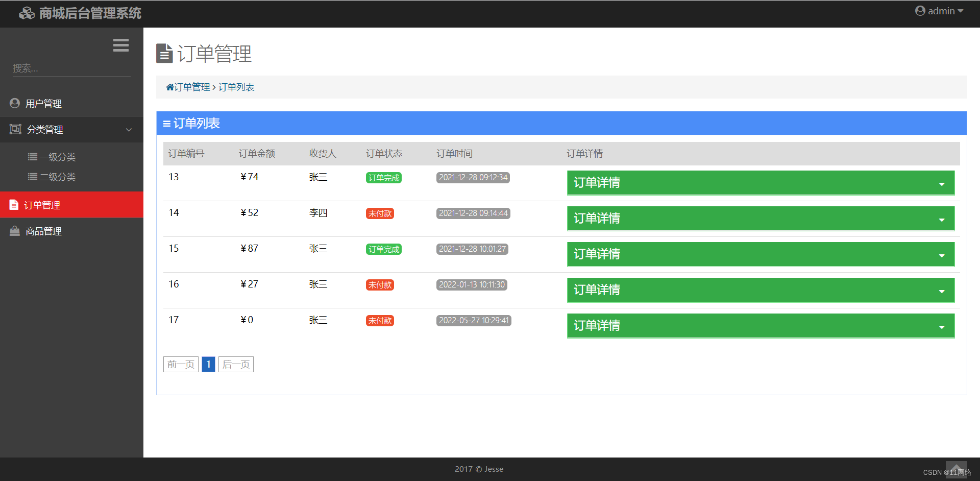
Task: Click 订单编号 column header
Action: pyautogui.click(x=186, y=154)
